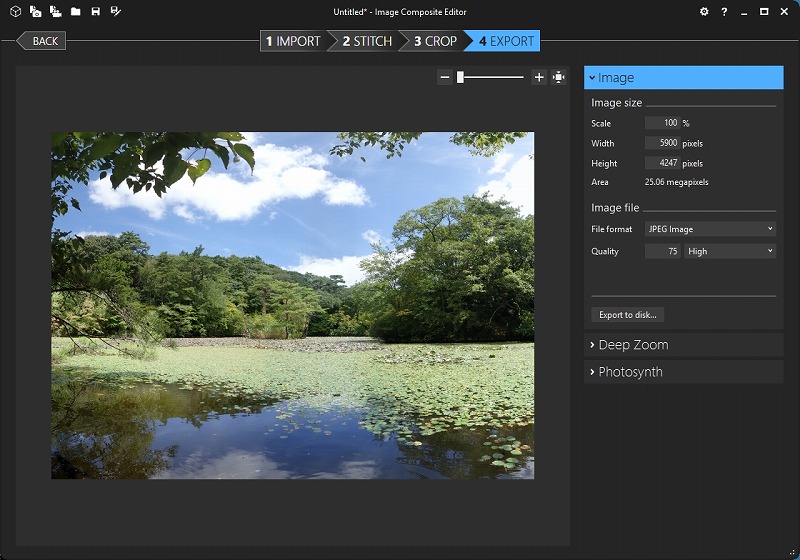Open the File format JPEG Image dropdown
The height and width of the screenshot is (560, 800).
coord(710,229)
